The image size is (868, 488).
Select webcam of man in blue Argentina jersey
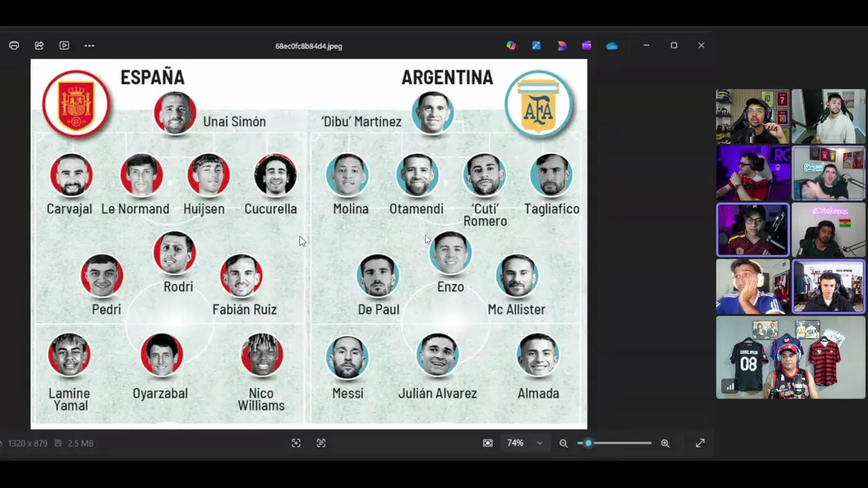[753, 287]
